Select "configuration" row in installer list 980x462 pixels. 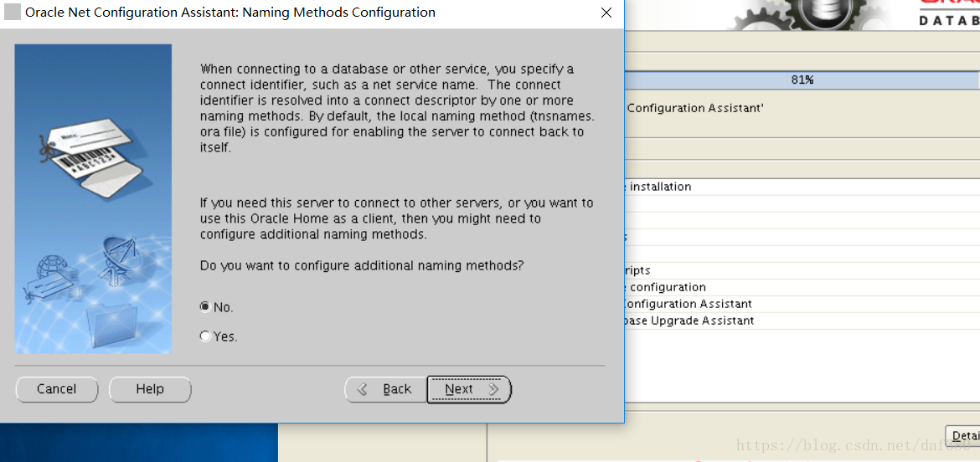click(802, 287)
